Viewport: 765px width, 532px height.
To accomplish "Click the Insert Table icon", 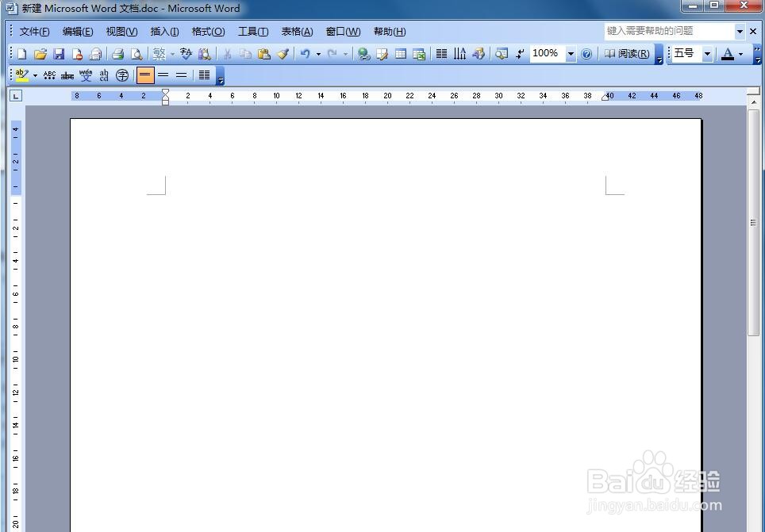I will tap(401, 54).
